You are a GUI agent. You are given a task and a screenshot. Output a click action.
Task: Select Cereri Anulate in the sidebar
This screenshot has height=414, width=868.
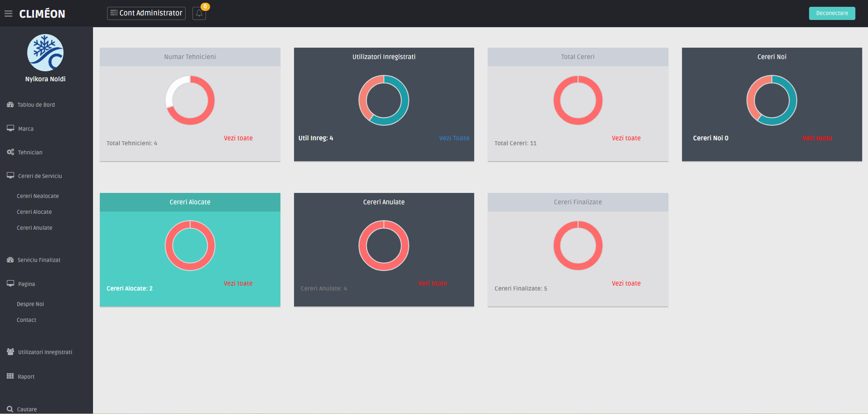[34, 228]
